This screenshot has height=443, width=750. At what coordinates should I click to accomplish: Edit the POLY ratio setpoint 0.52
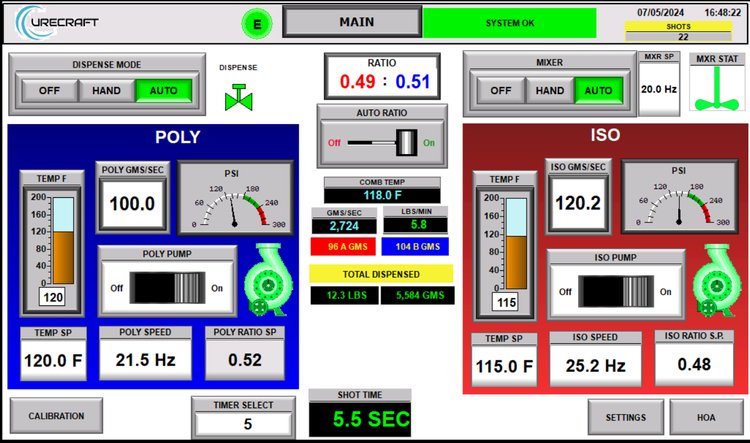[x=245, y=359]
